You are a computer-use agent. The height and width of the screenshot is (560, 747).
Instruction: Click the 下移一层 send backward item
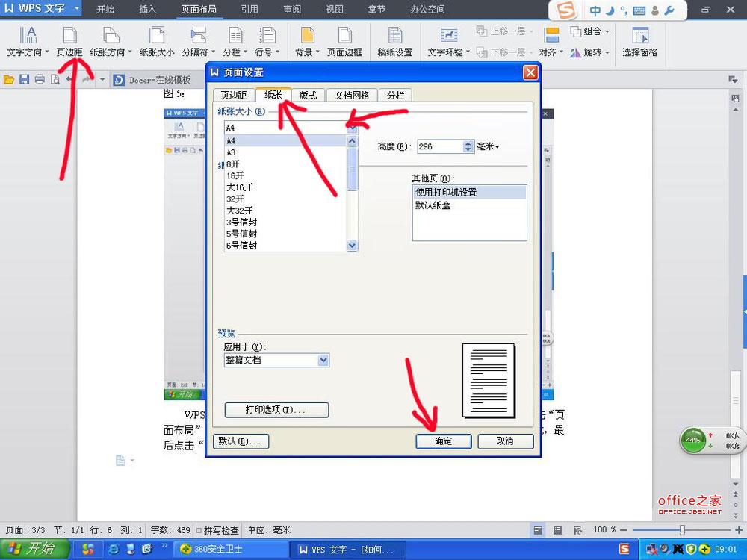(504, 52)
